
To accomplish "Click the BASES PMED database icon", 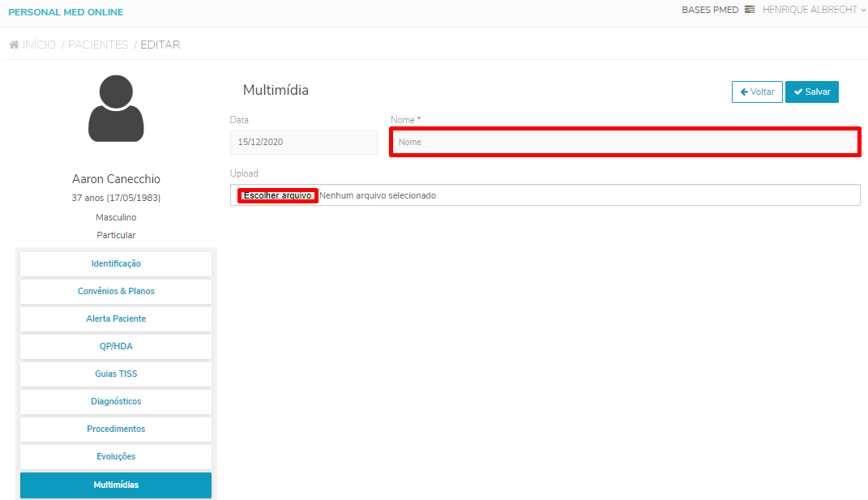I will (x=750, y=10).
